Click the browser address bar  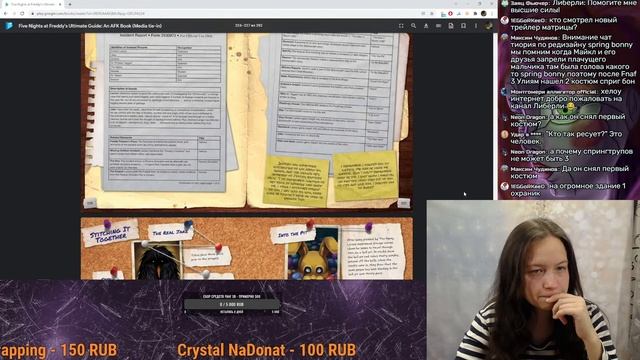click(x=224, y=13)
